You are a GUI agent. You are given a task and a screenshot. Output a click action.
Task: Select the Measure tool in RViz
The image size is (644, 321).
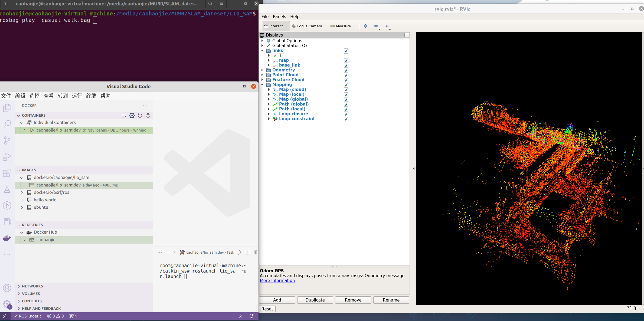[341, 26]
